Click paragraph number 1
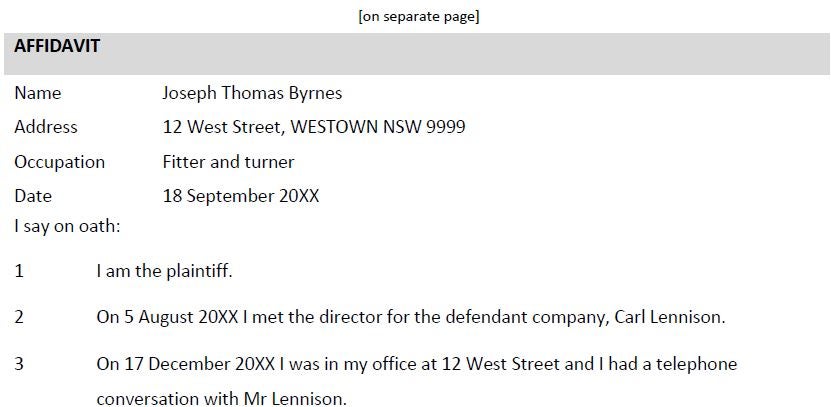The image size is (831, 407). [x=19, y=271]
